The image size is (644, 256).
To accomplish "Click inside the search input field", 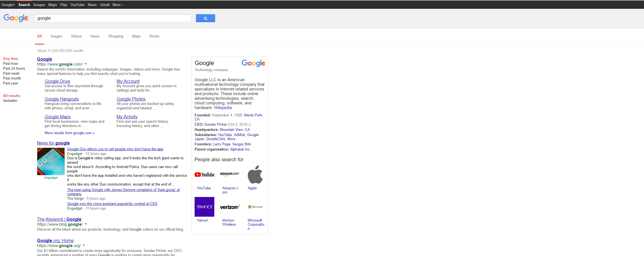I will click(x=113, y=18).
